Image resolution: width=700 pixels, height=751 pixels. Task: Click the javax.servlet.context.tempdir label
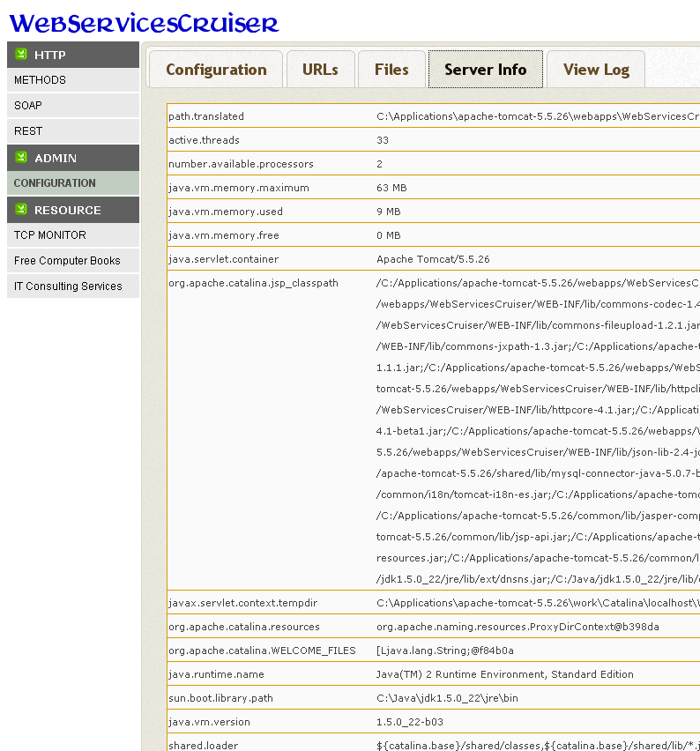pos(243,603)
